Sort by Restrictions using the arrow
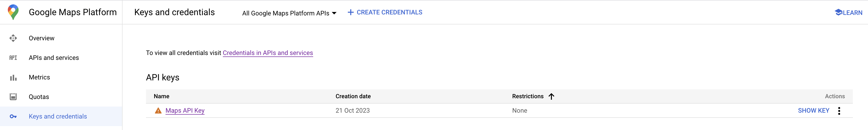Screen dimensions: 868x130 (x=551, y=97)
